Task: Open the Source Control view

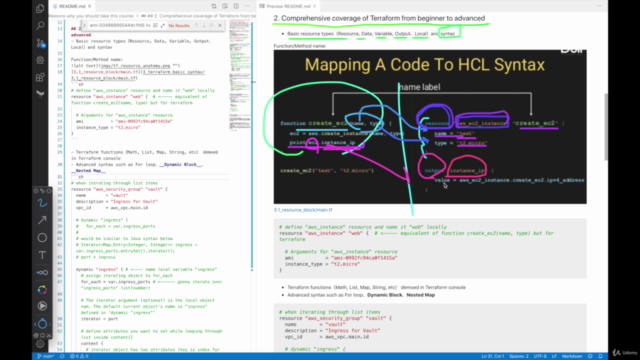Action: pyautogui.click(x=40, y=43)
